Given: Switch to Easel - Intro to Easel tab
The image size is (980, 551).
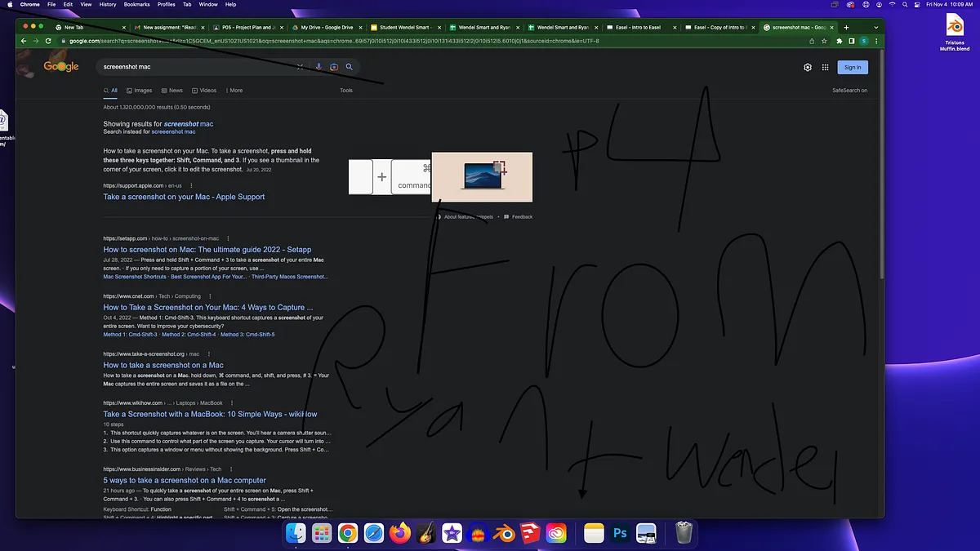Looking at the screenshot, I should tap(639, 27).
